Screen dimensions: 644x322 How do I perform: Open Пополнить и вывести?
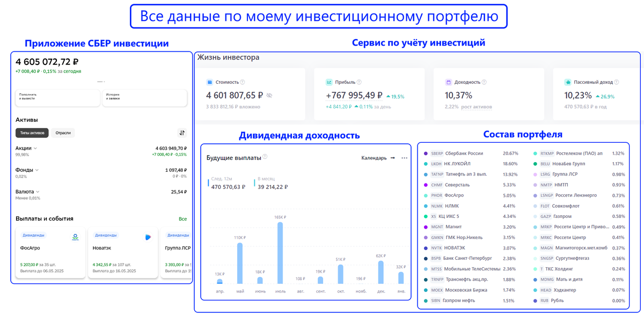point(58,98)
